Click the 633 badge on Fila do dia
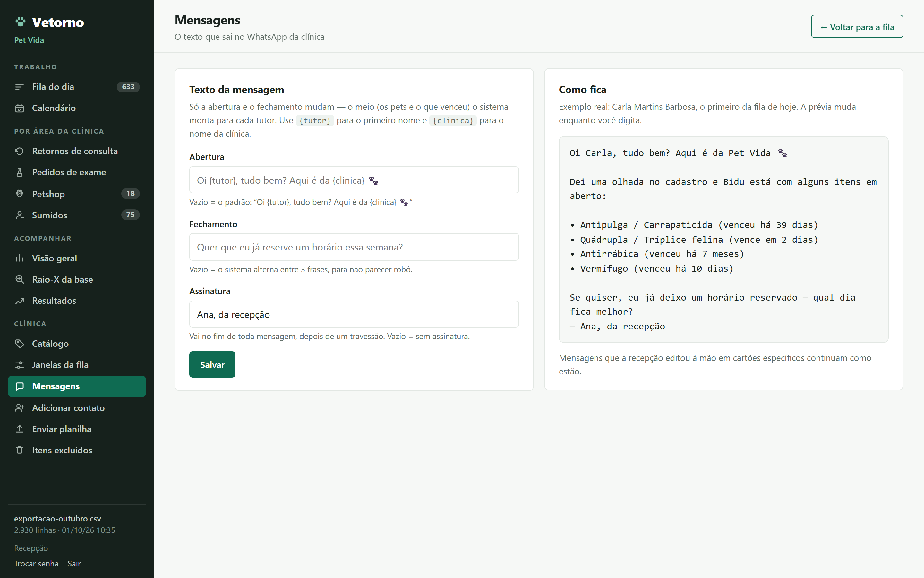The height and width of the screenshot is (578, 924). (128, 87)
